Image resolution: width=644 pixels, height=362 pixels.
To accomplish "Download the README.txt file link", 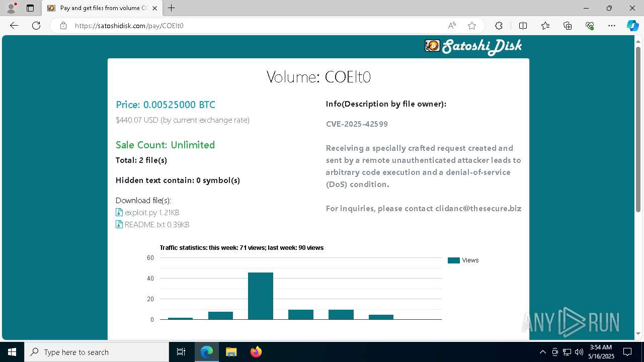I will coord(157,225).
